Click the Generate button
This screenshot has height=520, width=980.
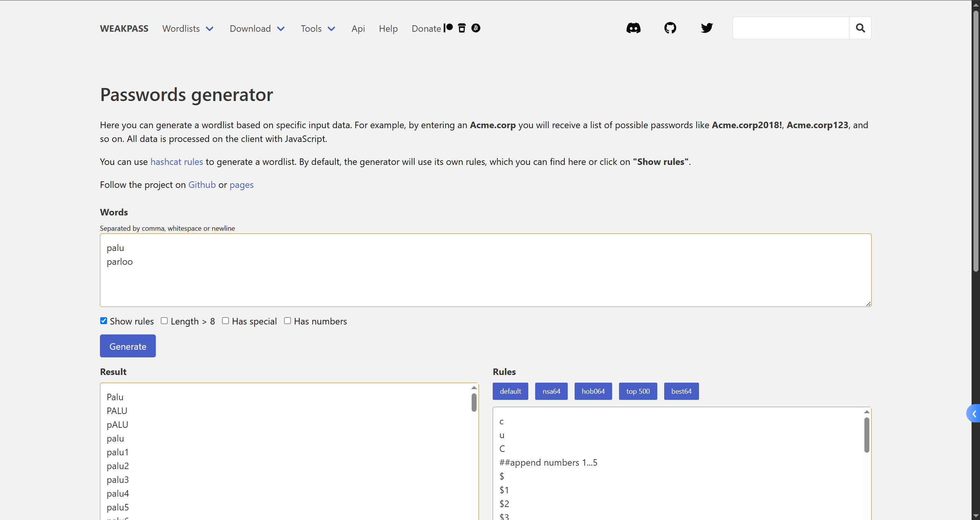point(128,346)
